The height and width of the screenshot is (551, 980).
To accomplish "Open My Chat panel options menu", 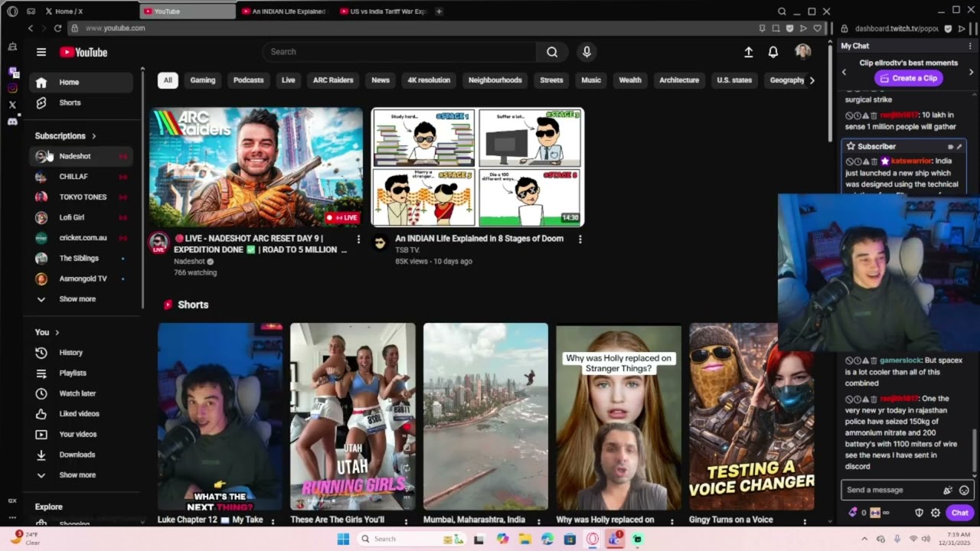I will click(x=970, y=46).
